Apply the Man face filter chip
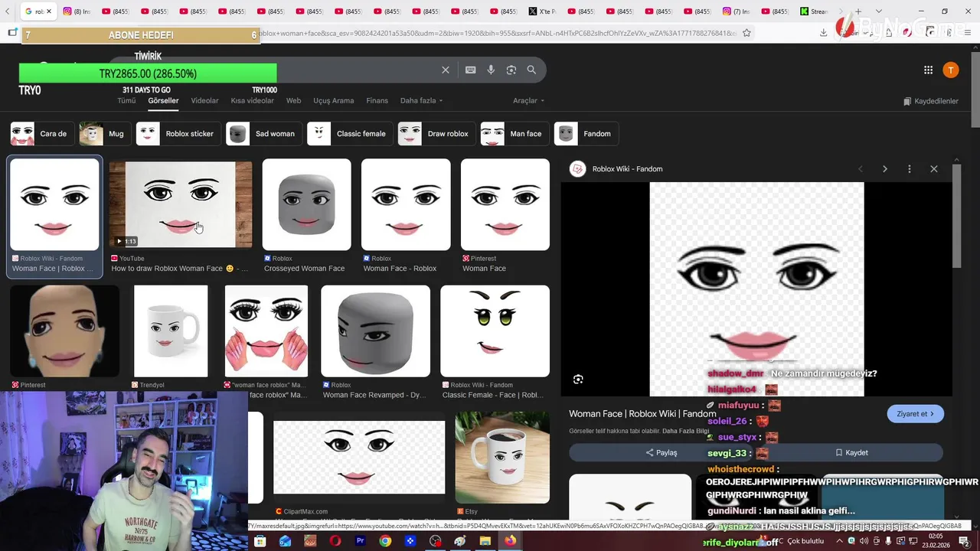This screenshot has width=980, height=551. 513,133
